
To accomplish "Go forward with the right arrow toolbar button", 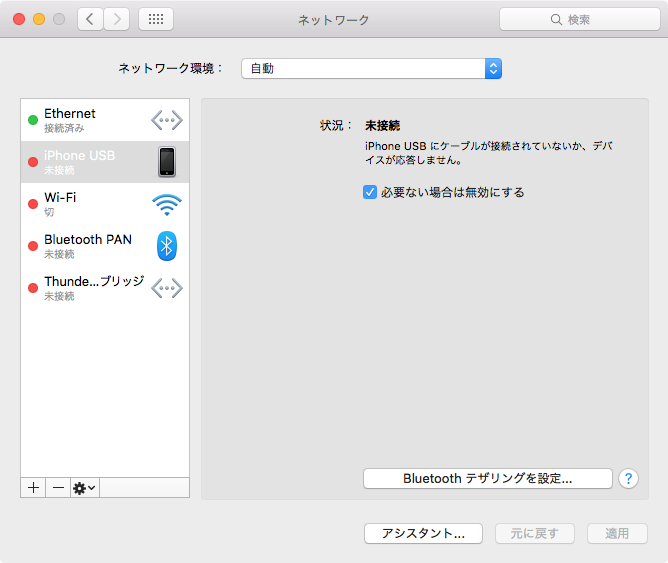I will (117, 19).
